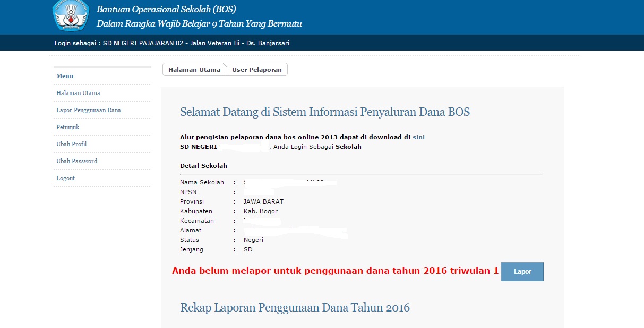Click the red triwulan 1 warning text
The image size is (644, 328).
[334, 270]
